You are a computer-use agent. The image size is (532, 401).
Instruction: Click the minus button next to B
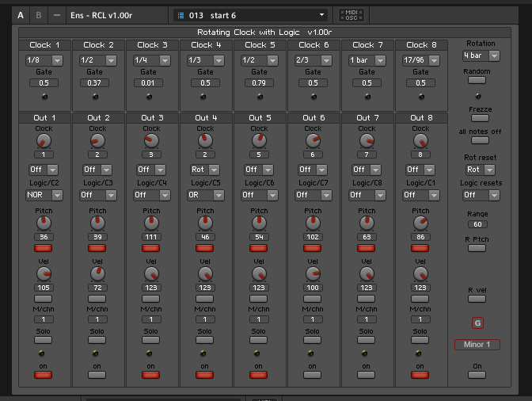(x=57, y=15)
